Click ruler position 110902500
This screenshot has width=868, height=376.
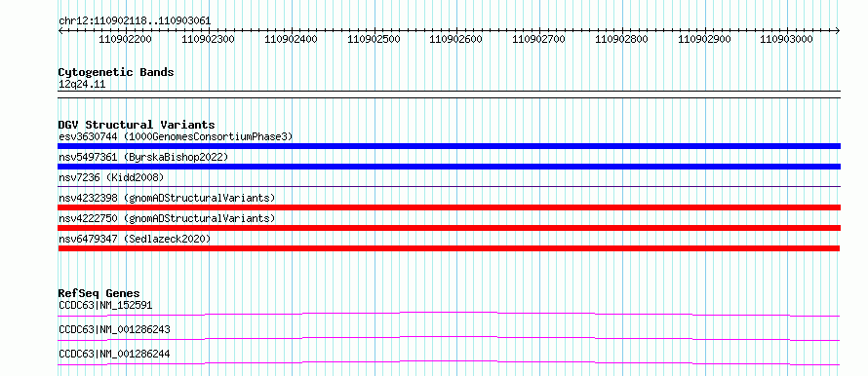click(374, 39)
